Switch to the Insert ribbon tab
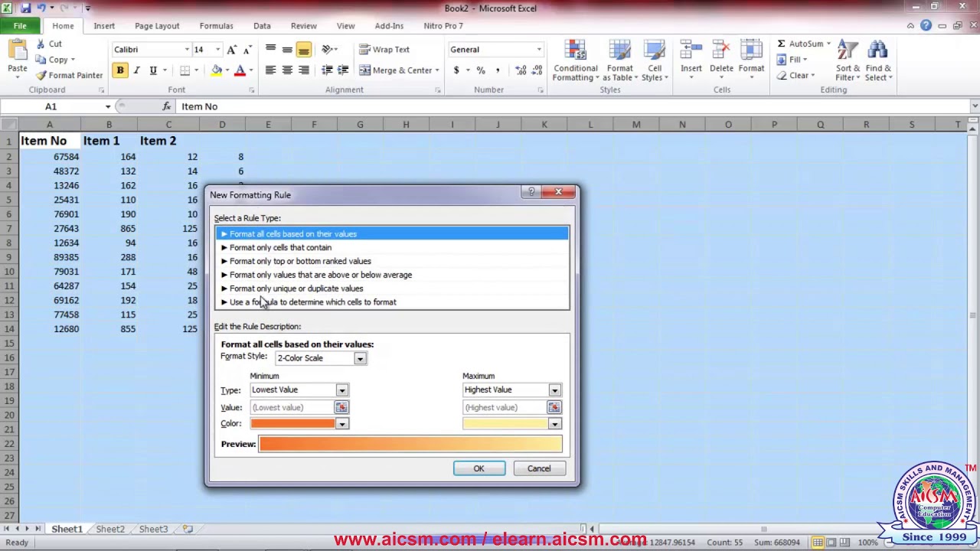980x551 pixels. [104, 26]
